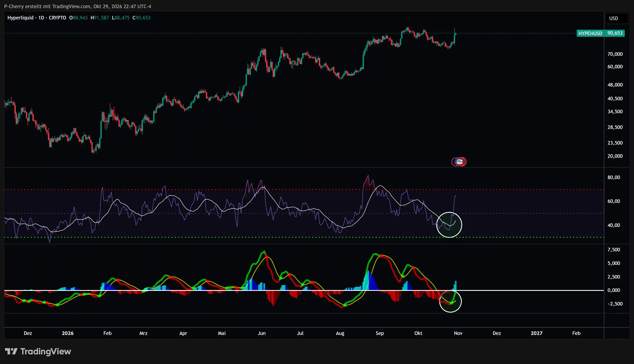
Task: Click the TradingView logo at bottom left
Action: coord(38,351)
